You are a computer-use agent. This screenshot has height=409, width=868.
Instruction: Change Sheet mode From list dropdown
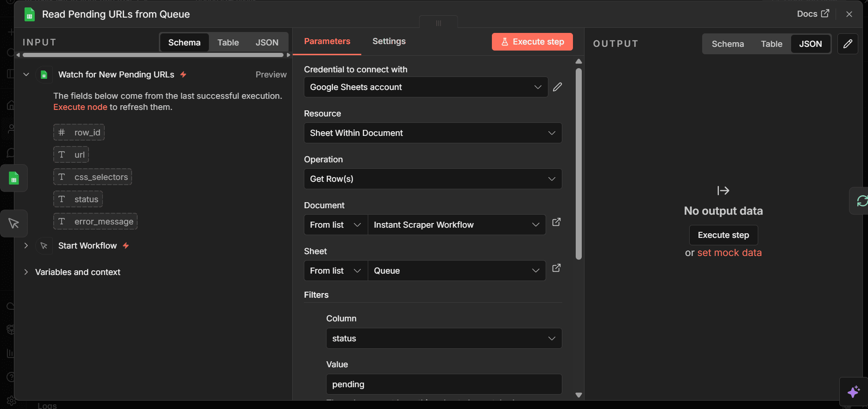[336, 271]
